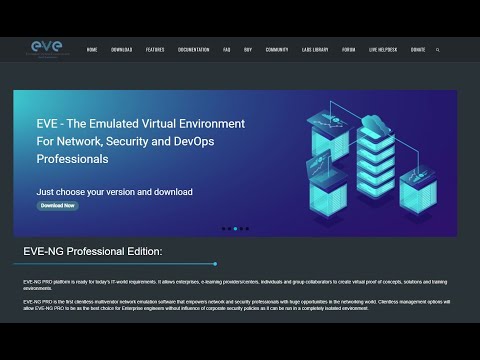Open the search magnifier icon
The height and width of the screenshot is (360, 480).
point(438,50)
